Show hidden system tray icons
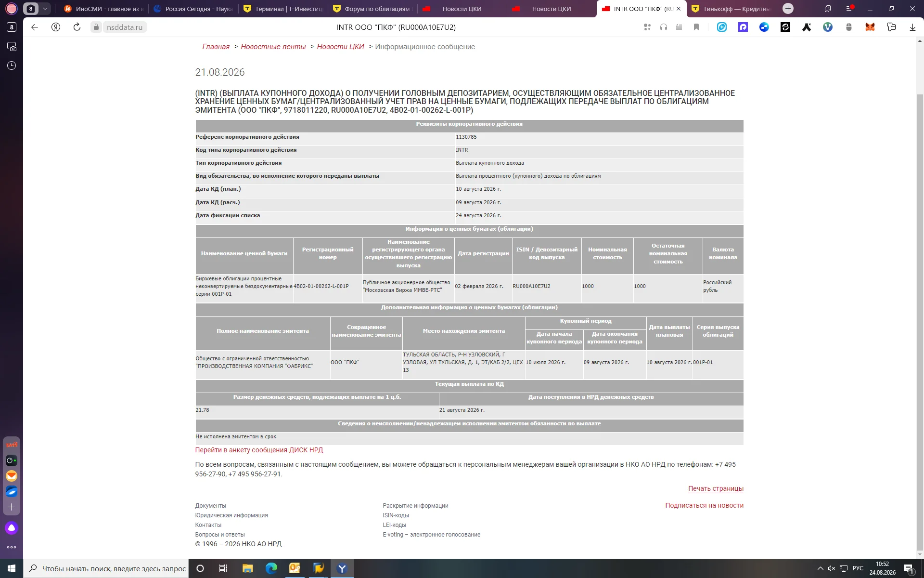The width and height of the screenshot is (924, 578). (x=820, y=569)
